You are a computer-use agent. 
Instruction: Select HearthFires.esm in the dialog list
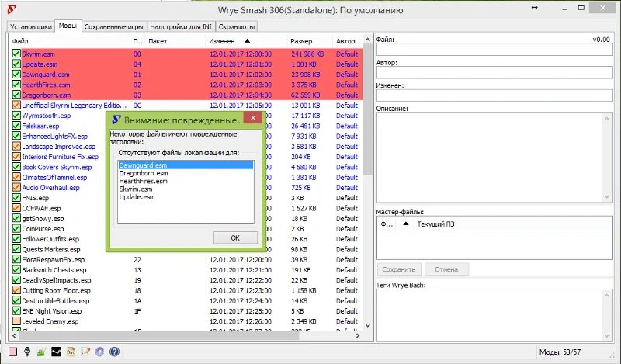(186, 181)
